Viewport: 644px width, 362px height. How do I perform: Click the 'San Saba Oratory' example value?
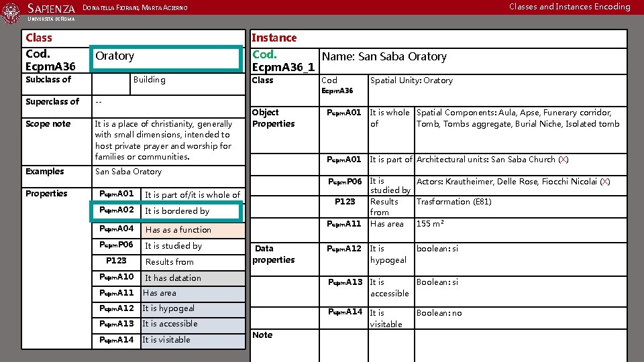128,172
